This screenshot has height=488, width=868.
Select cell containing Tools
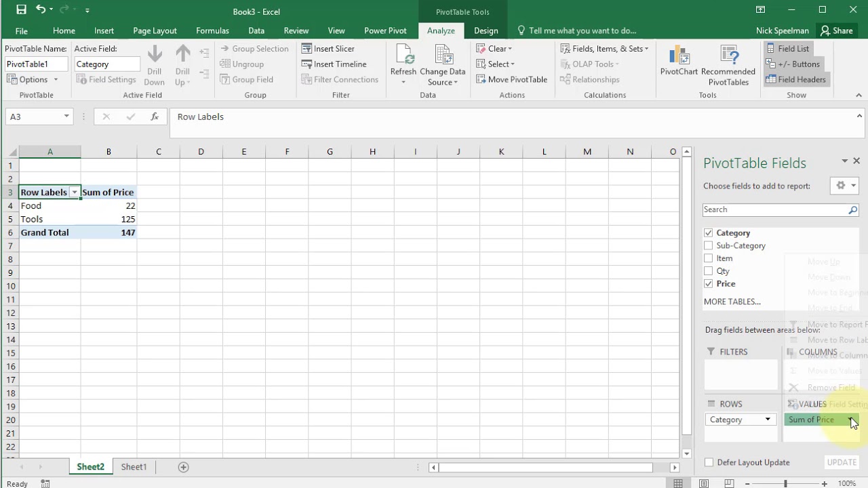[50, 219]
